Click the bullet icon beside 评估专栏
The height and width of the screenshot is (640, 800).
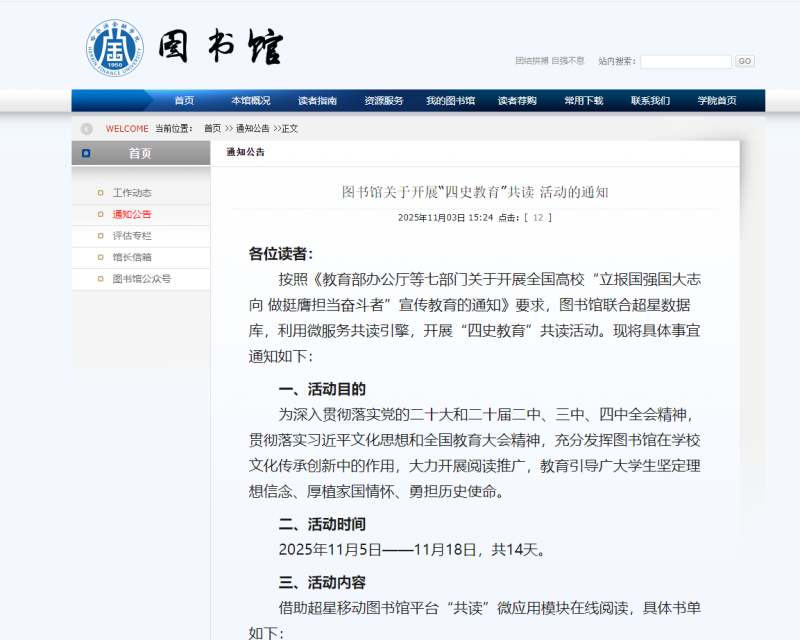[100, 236]
